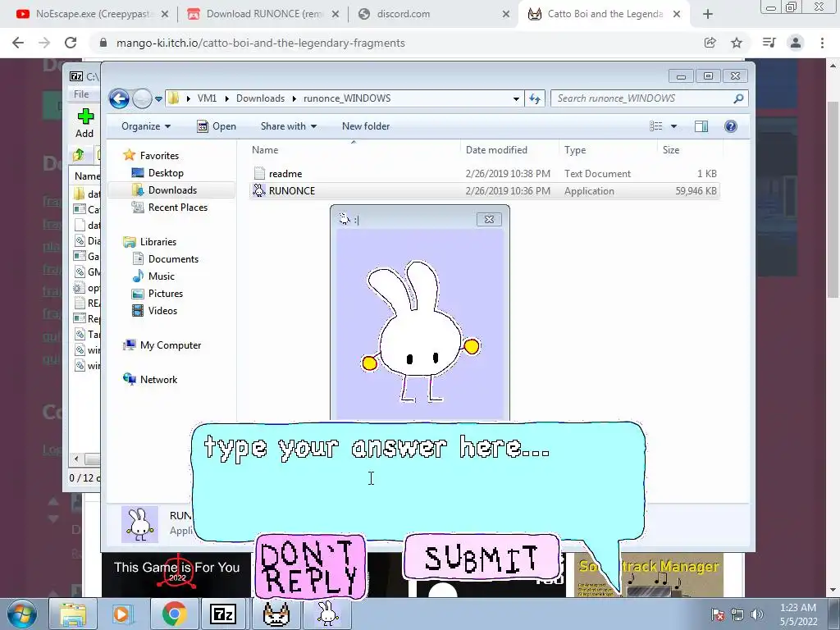The height and width of the screenshot is (630, 840).
Task: Open Chrome profile avatar icon
Action: click(796, 43)
